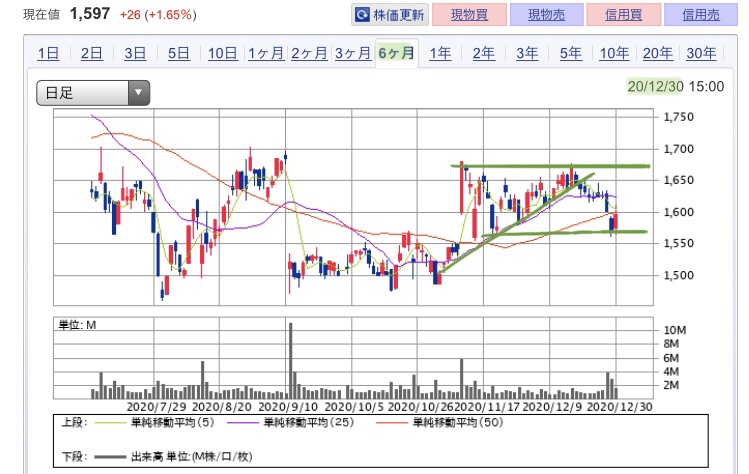Open the 現物買 order link
Screen dimensions: 749x474
click(x=469, y=15)
